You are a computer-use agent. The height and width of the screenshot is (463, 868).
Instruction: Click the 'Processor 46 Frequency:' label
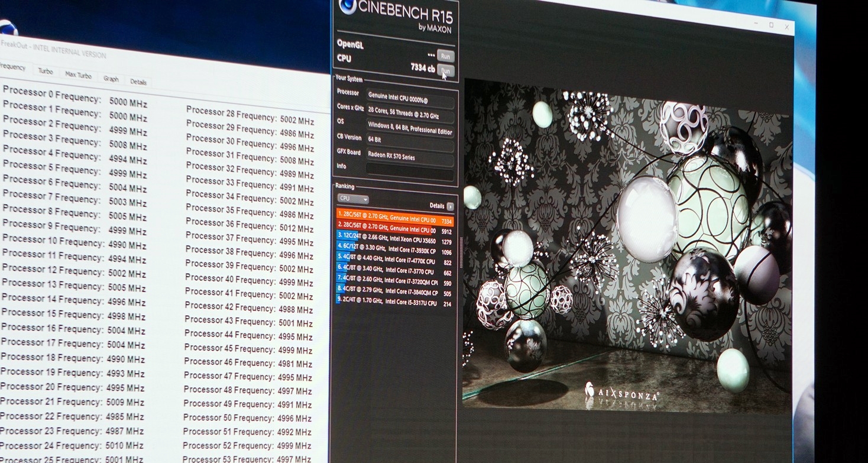click(229, 362)
